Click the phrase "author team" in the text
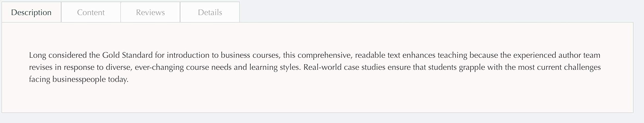644x123 pixels. click(x=579, y=55)
